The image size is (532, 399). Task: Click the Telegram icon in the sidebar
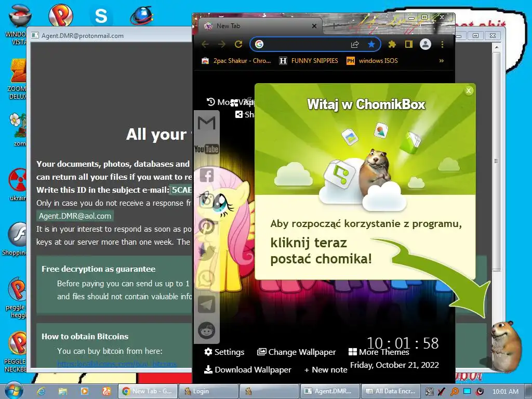point(207,304)
